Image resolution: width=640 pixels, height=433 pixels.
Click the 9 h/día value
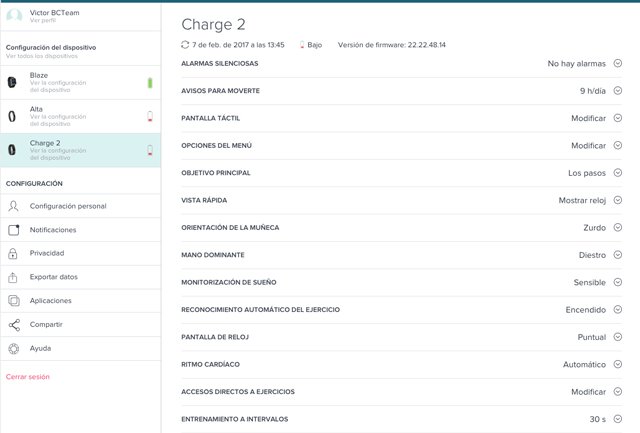[593, 91]
